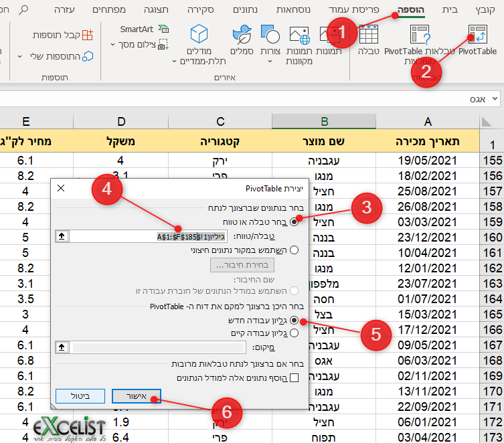Click the search magnifier icon
The height and width of the screenshot is (443, 504).
click(x=23, y=9)
